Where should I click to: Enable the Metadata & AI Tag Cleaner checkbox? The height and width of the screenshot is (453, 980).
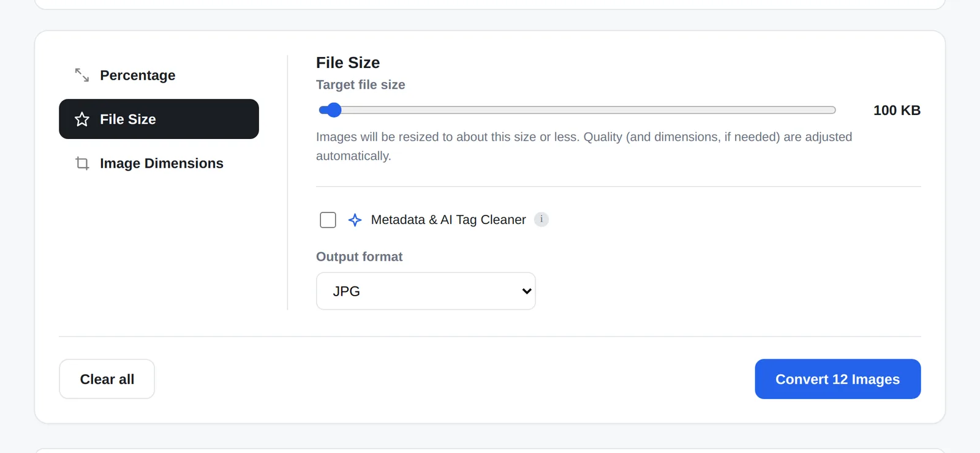pyautogui.click(x=328, y=220)
